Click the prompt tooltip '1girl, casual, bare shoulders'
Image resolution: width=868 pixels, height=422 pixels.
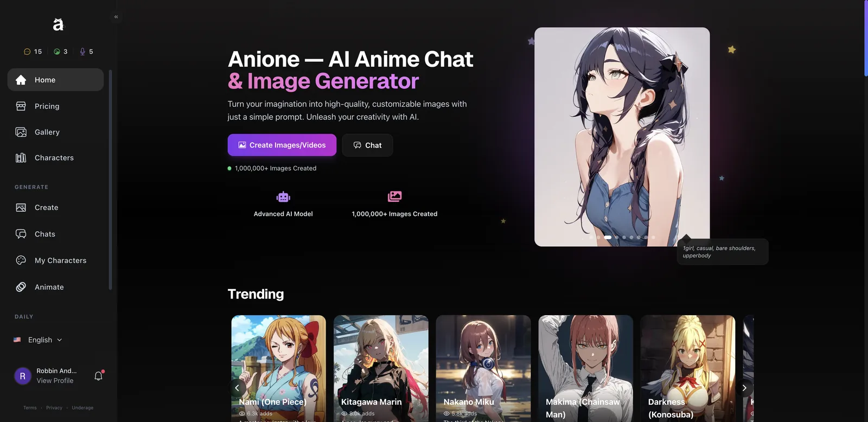[x=723, y=252]
